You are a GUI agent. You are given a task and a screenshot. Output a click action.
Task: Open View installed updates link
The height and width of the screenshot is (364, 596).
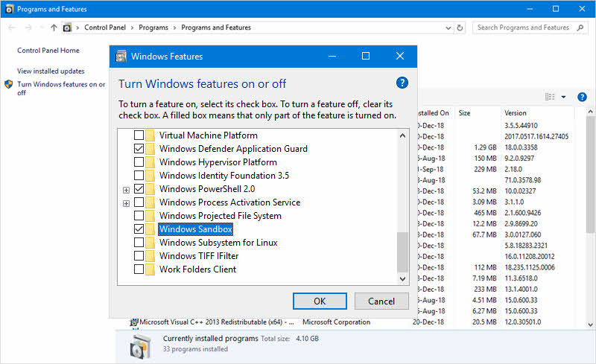(x=51, y=71)
